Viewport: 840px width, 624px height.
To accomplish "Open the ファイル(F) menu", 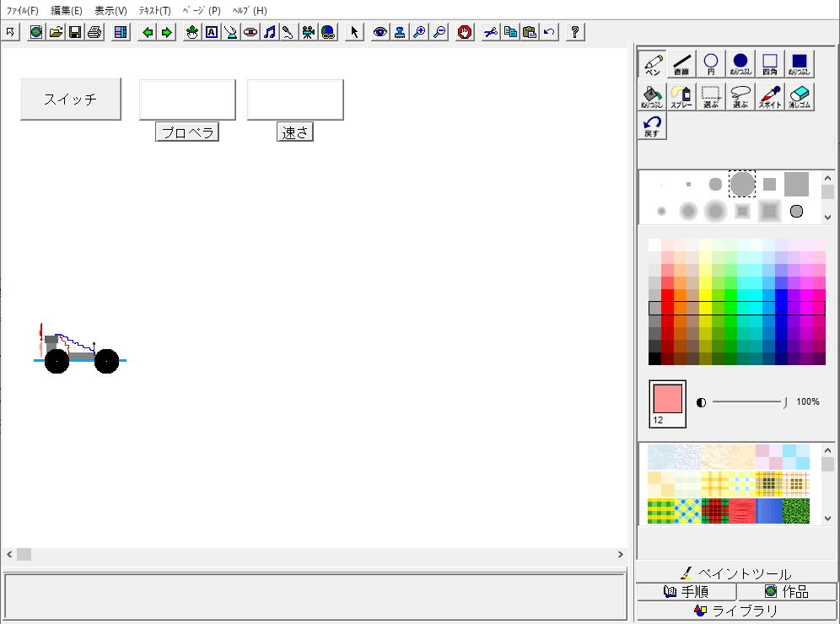I will point(23,11).
